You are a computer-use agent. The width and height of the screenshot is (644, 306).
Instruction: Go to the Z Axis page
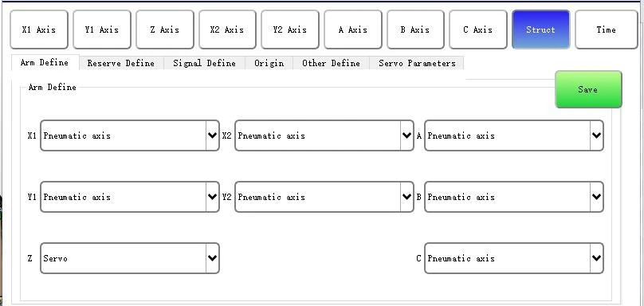click(x=165, y=29)
